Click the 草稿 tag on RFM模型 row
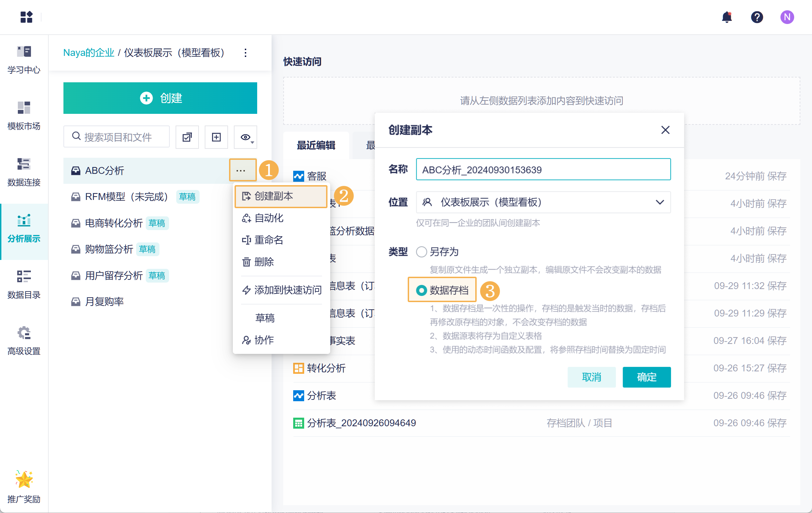Viewport: 812px width, 513px height. point(187,197)
